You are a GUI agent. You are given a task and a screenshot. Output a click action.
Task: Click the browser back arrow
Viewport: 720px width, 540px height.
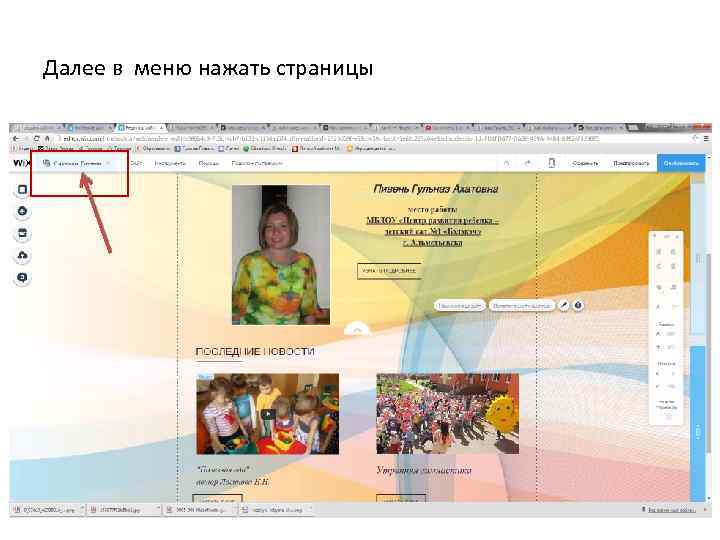coord(16,138)
